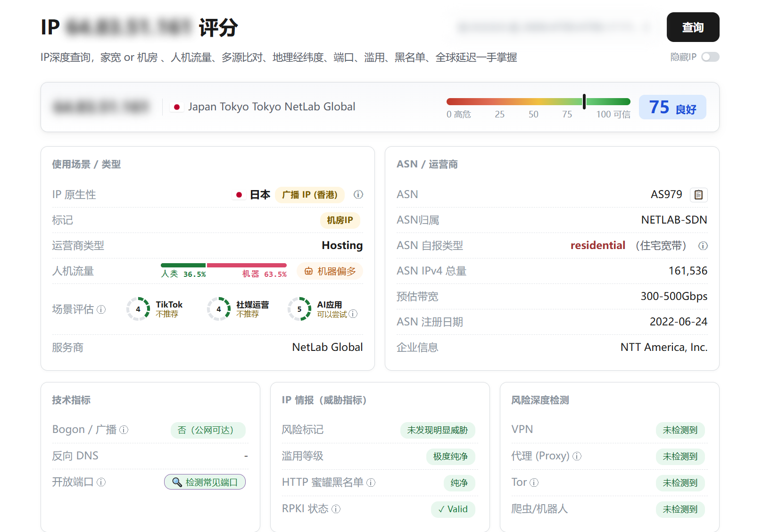Click the ✓ Valid RPKI badge
The height and width of the screenshot is (532, 771).
(x=453, y=509)
